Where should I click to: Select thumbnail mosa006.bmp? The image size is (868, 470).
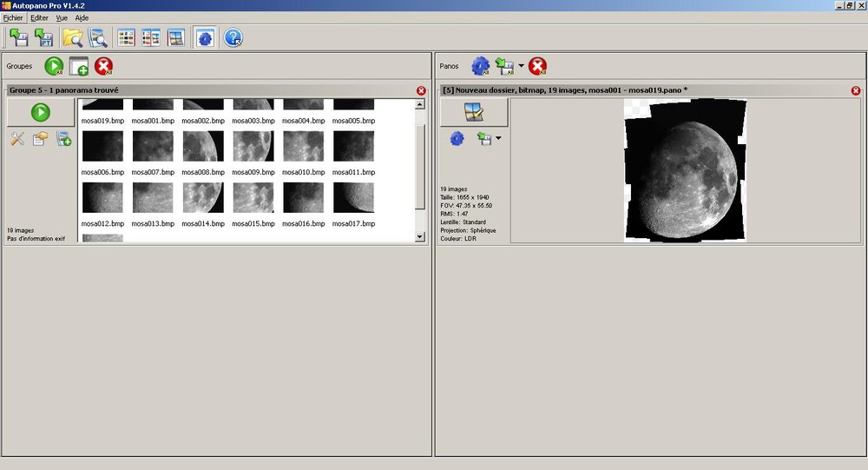[102, 146]
